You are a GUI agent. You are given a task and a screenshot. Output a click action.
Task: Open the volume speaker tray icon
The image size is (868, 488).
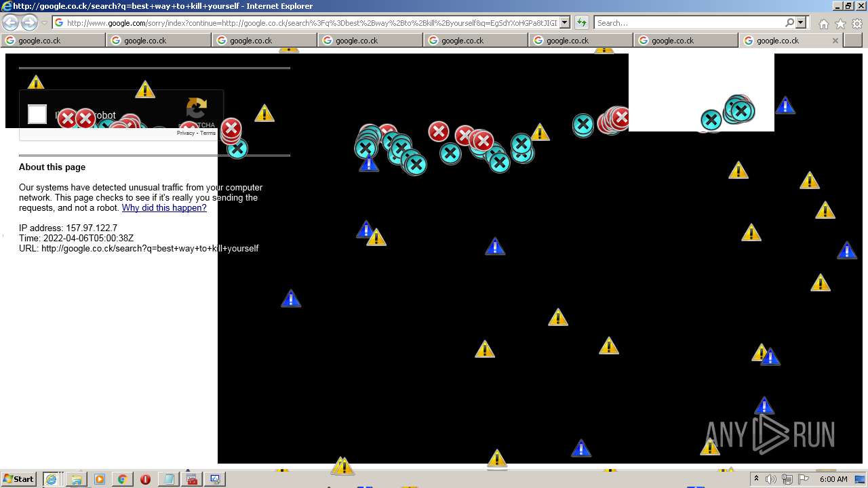coord(771,479)
